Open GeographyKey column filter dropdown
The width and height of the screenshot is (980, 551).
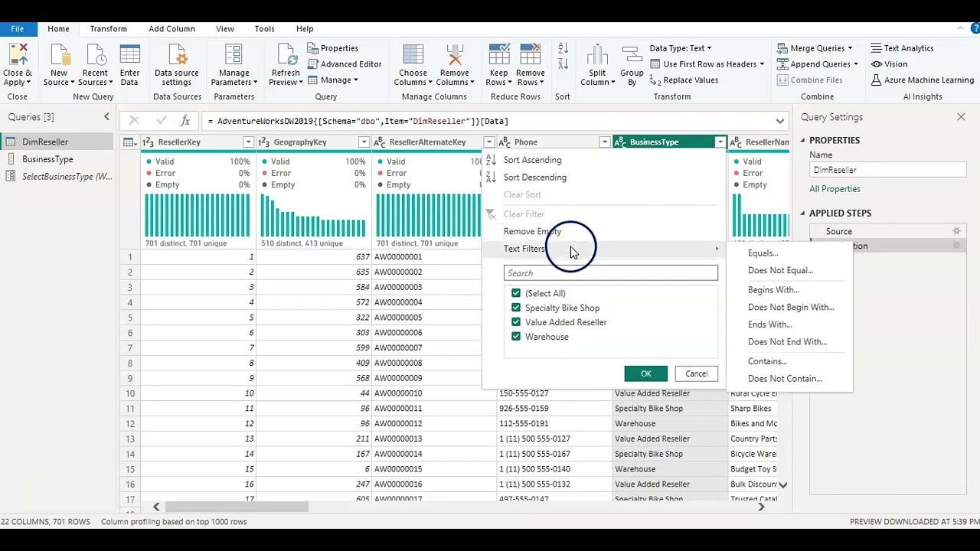point(364,142)
